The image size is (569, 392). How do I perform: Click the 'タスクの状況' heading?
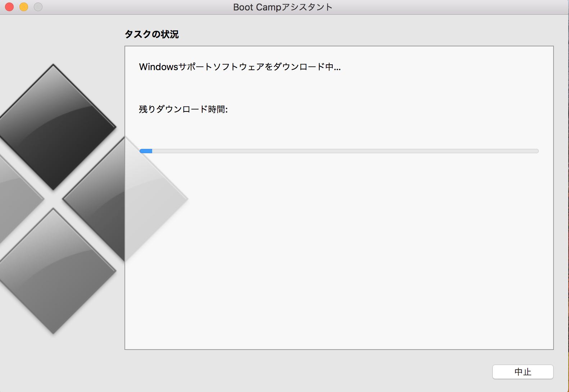(x=151, y=34)
